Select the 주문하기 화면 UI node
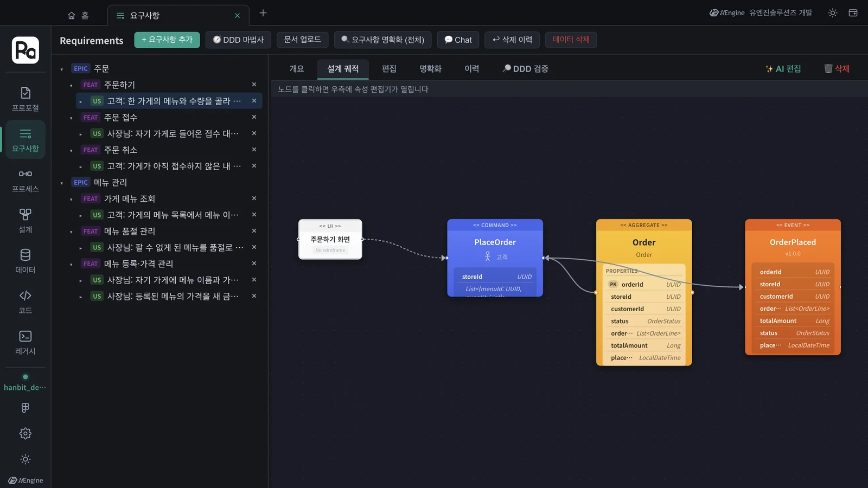The height and width of the screenshot is (488, 868). click(x=330, y=239)
